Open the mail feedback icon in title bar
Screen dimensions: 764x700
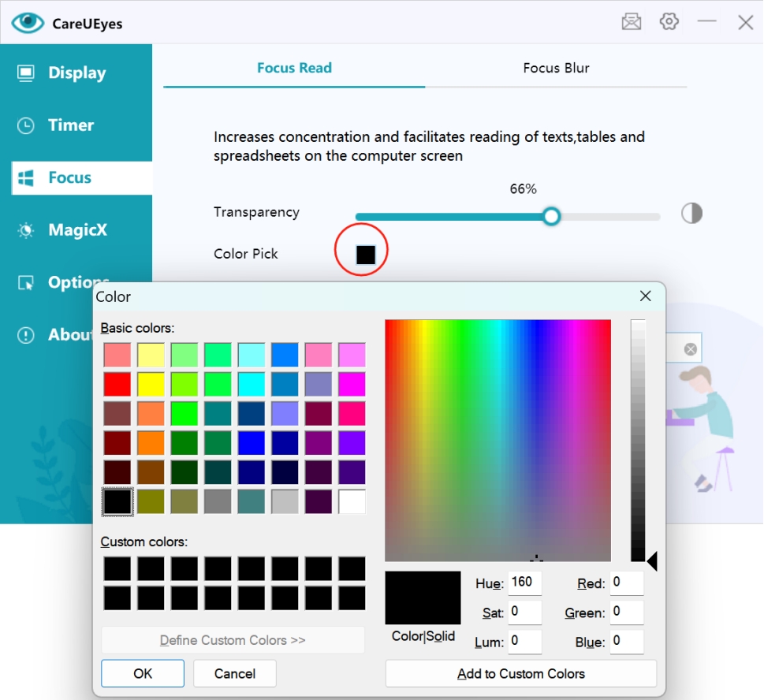click(632, 22)
